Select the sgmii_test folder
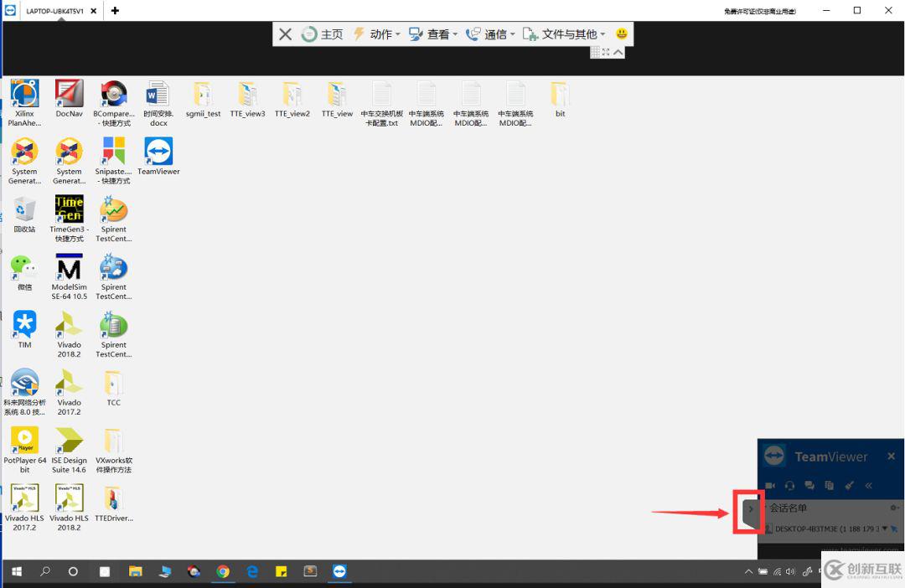The width and height of the screenshot is (905, 588). tap(203, 98)
